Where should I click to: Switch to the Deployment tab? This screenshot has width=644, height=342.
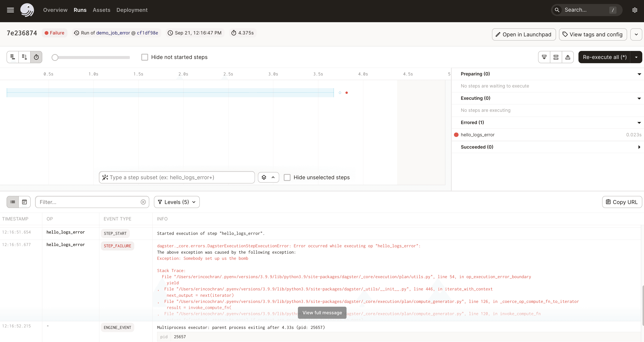click(132, 10)
